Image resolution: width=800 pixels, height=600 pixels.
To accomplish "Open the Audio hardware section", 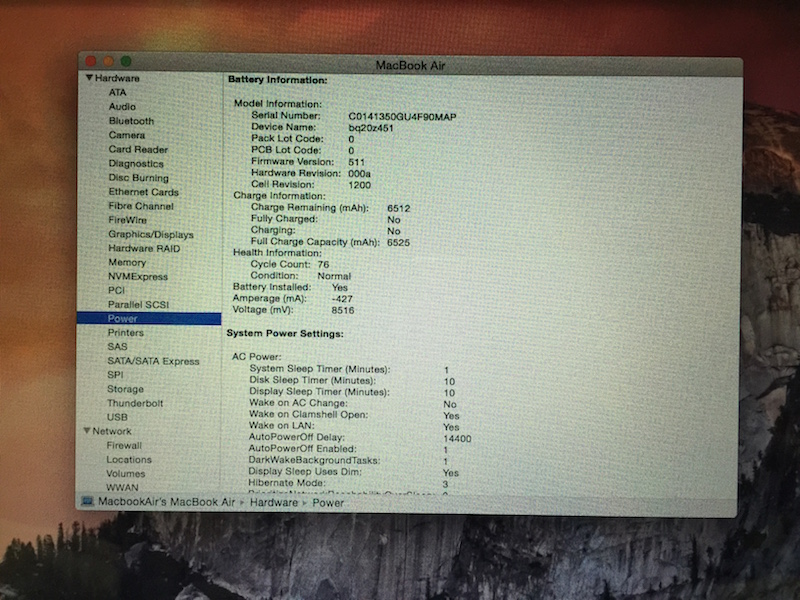I will pos(122,107).
